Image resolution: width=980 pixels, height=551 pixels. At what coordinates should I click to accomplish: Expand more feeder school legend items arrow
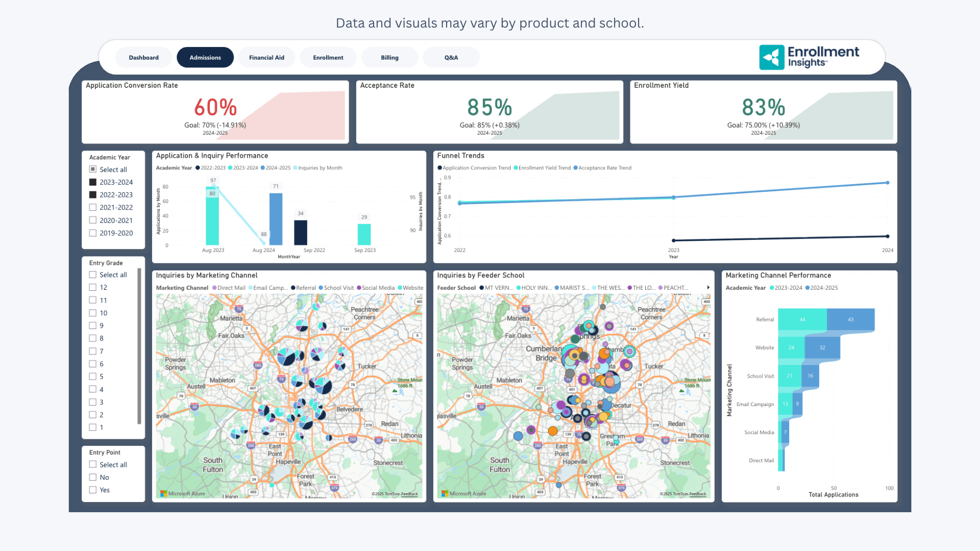point(708,288)
